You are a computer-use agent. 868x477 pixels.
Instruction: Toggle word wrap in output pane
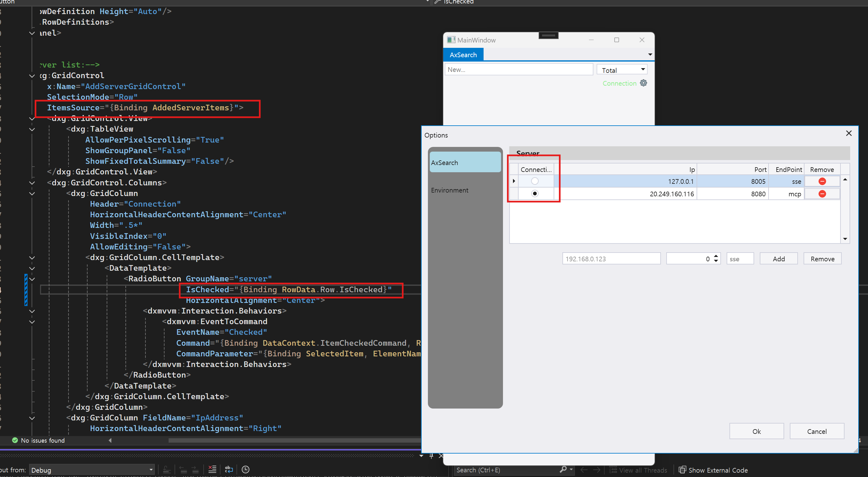pos(229,469)
